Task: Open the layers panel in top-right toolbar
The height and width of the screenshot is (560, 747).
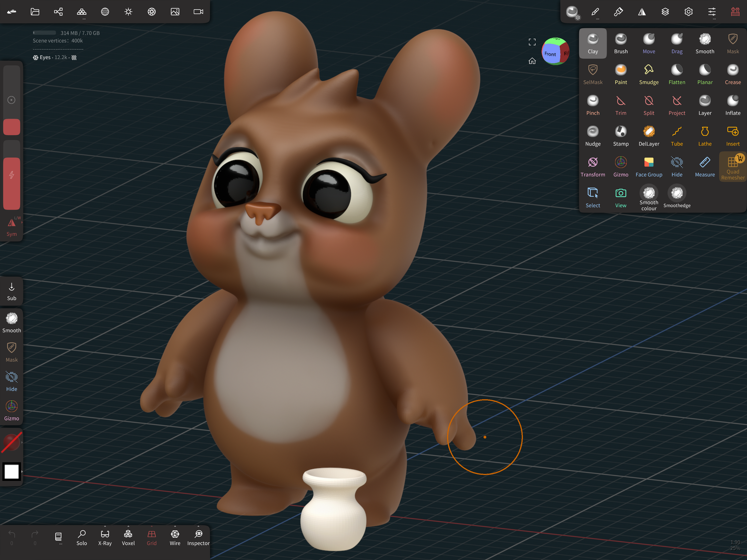Action: (x=665, y=11)
